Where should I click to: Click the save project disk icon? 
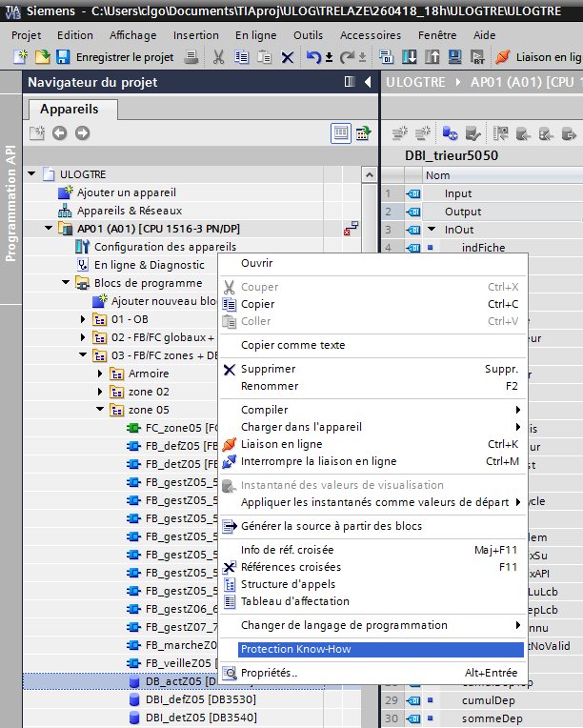pos(64,57)
